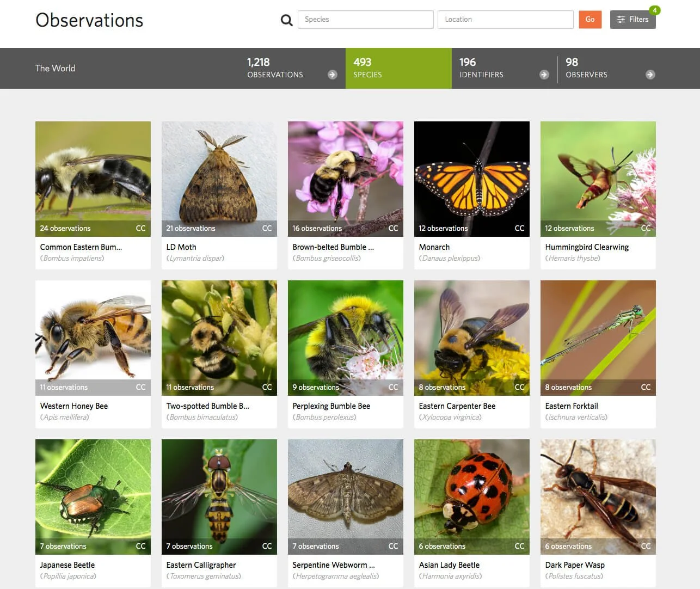This screenshot has height=589, width=700.
Task: Click the CC icon on Western Honey Bee photo
Action: (140, 387)
